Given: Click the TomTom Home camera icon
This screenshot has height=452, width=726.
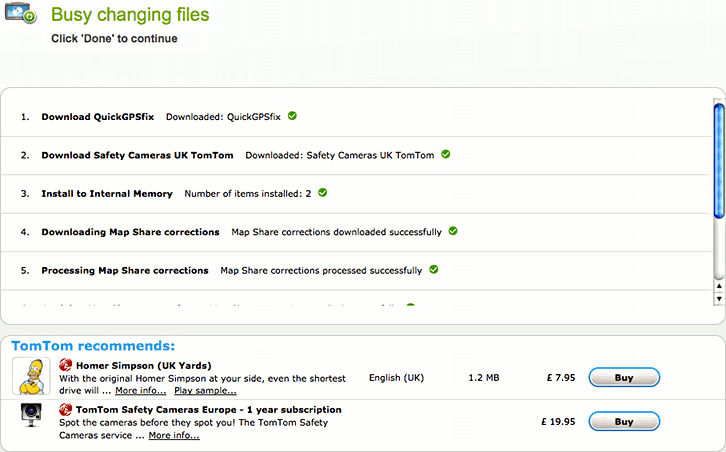Looking at the screenshot, I should coord(21,14).
